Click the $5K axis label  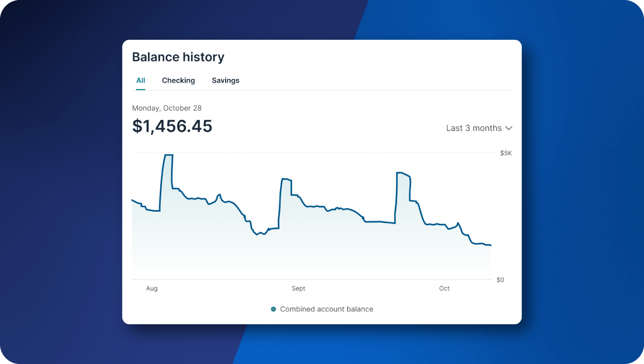[x=506, y=152]
